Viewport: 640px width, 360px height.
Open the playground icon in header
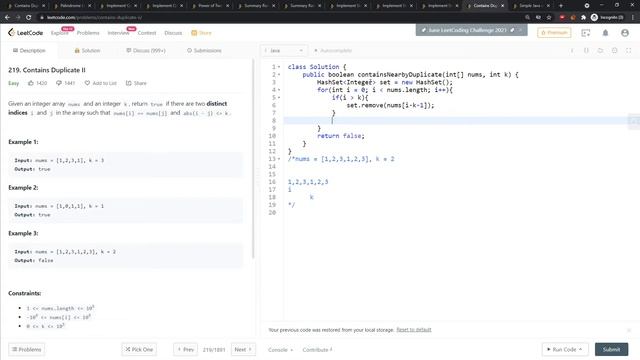pyautogui.click(x=586, y=33)
